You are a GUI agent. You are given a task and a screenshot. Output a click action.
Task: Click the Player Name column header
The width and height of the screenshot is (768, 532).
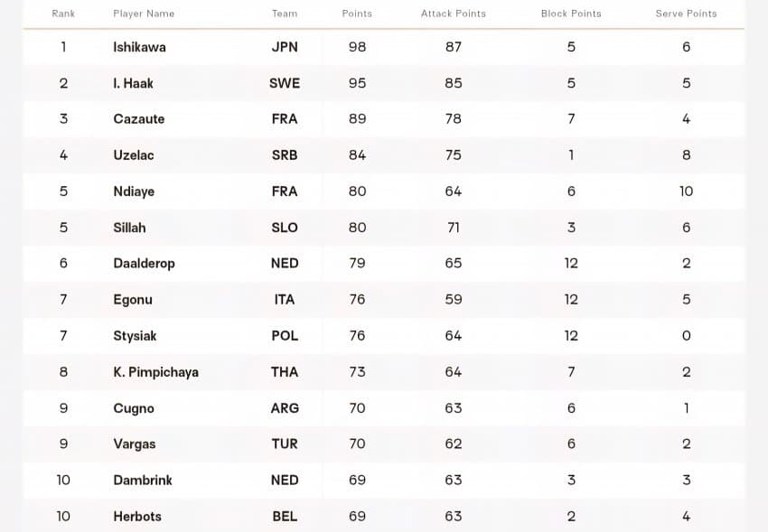coord(144,14)
